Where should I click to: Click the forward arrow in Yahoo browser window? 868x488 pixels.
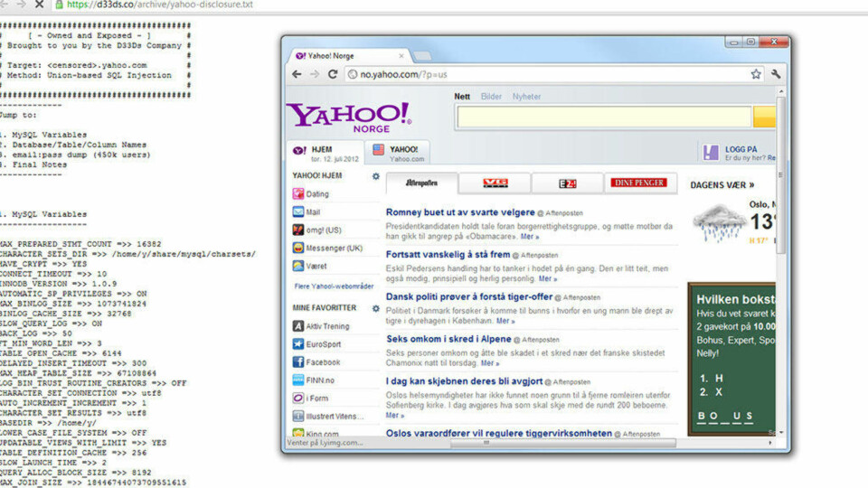pyautogui.click(x=315, y=74)
